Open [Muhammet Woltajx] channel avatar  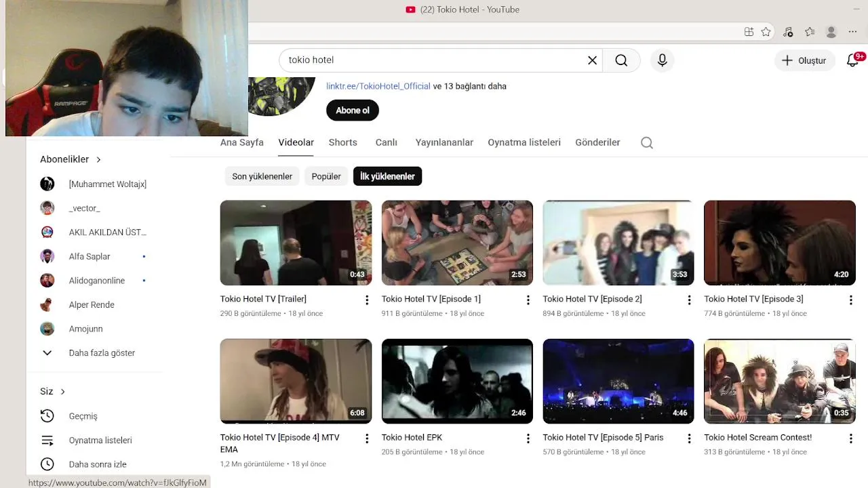tap(47, 184)
